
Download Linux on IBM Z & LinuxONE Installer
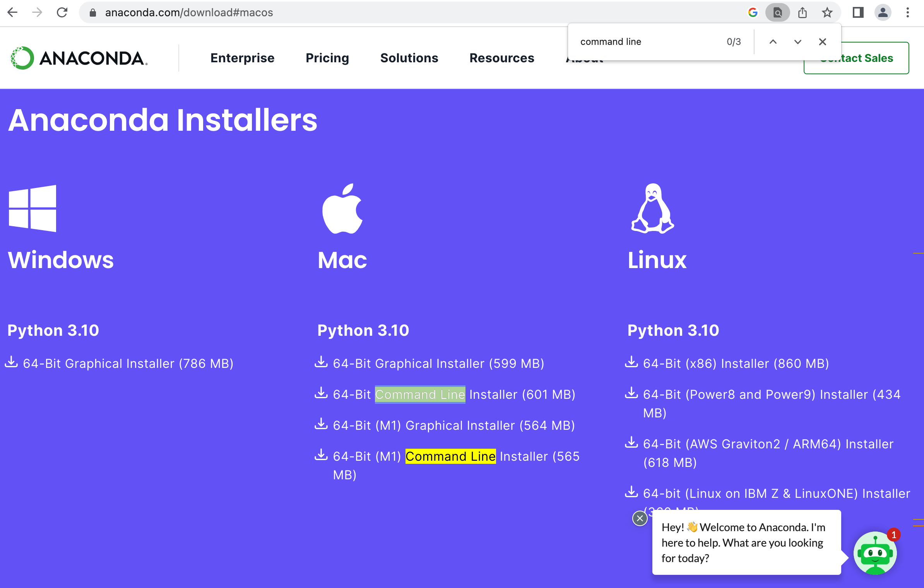pos(777,494)
